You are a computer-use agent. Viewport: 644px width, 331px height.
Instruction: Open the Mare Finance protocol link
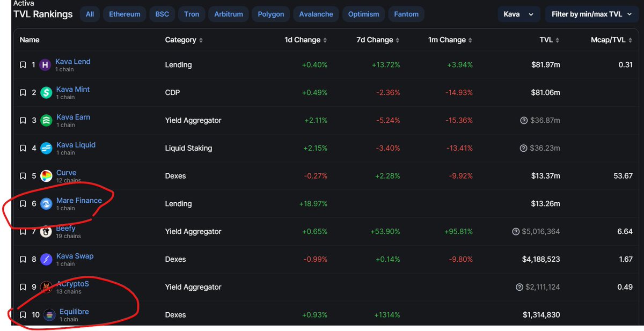coord(79,201)
